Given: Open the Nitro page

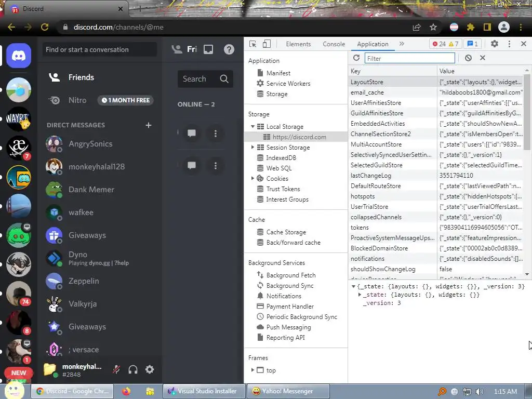Looking at the screenshot, I should pyautogui.click(x=100, y=100).
